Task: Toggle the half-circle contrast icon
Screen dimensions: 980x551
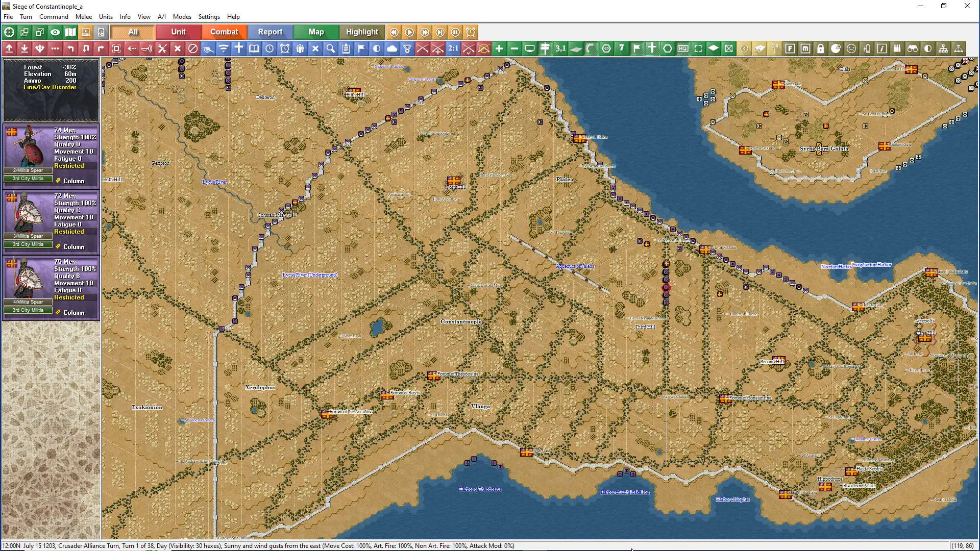Action: tap(928, 48)
